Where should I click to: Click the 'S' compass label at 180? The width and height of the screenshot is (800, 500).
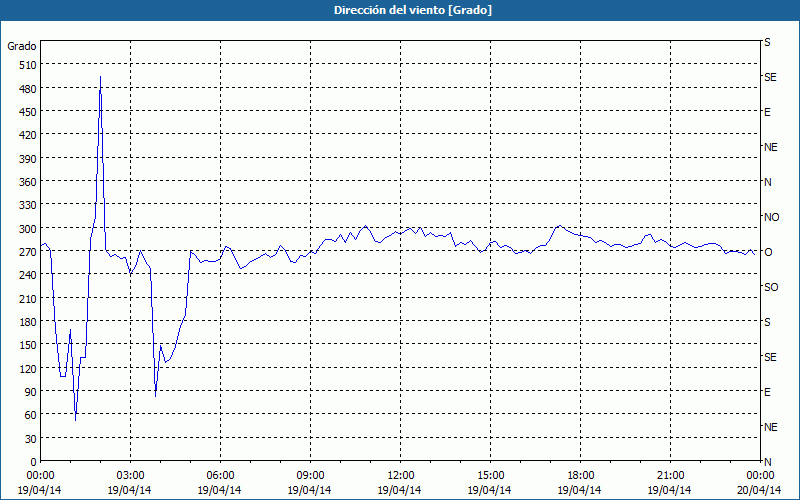[767, 322]
